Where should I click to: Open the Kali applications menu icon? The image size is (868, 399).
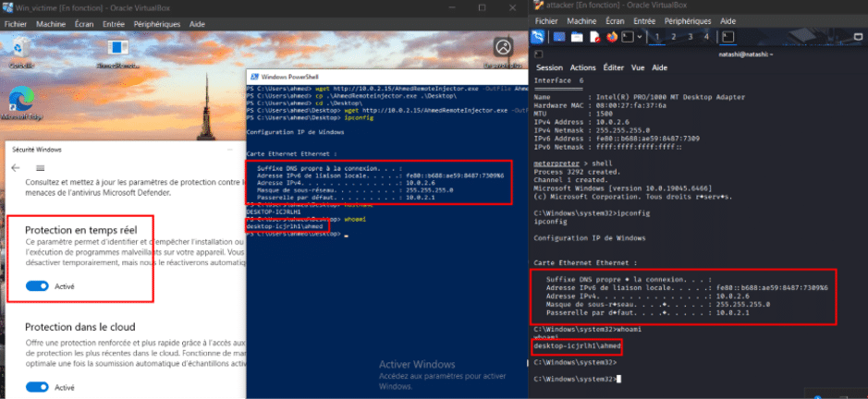pyautogui.click(x=537, y=37)
